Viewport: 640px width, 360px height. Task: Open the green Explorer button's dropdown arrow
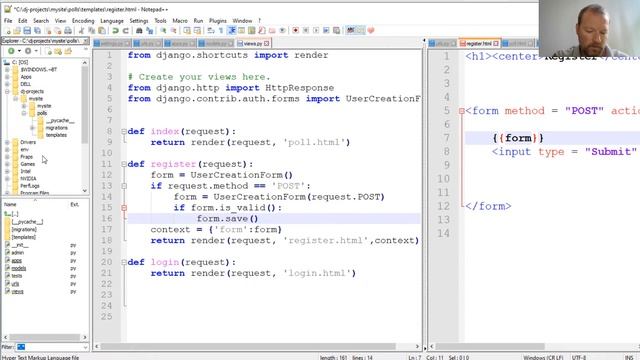click(19, 51)
